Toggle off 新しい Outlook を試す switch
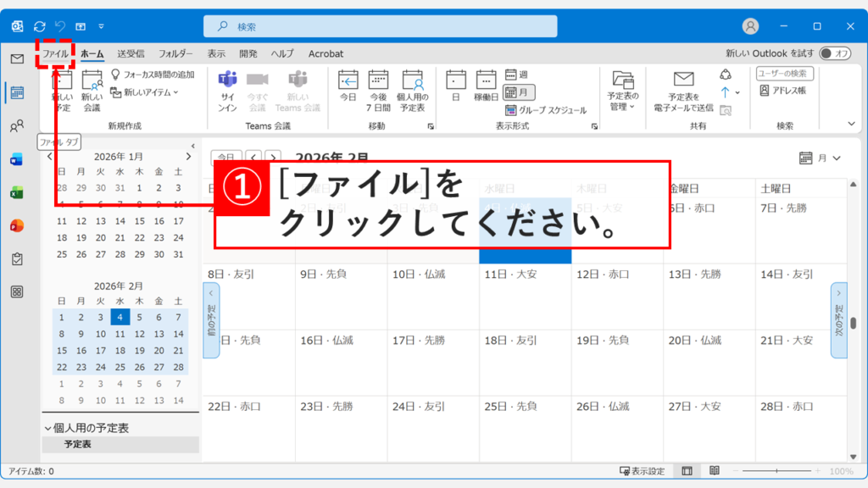This screenshot has height=488, width=868. (x=836, y=52)
